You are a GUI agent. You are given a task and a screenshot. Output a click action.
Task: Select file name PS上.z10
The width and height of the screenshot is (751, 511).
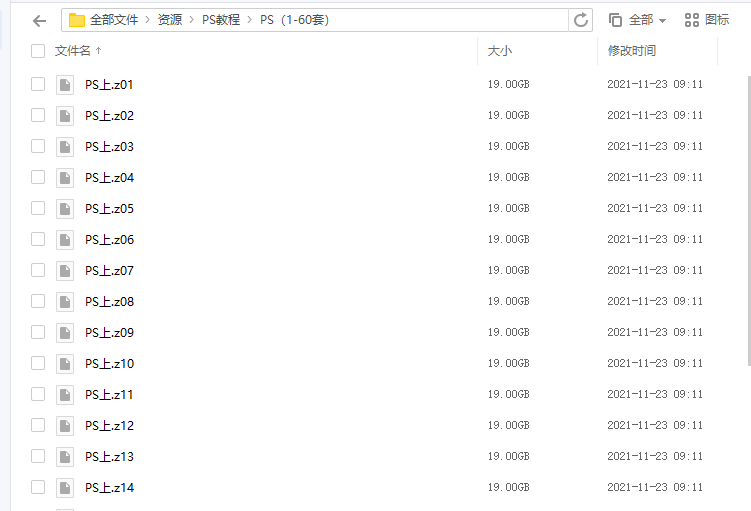click(109, 364)
